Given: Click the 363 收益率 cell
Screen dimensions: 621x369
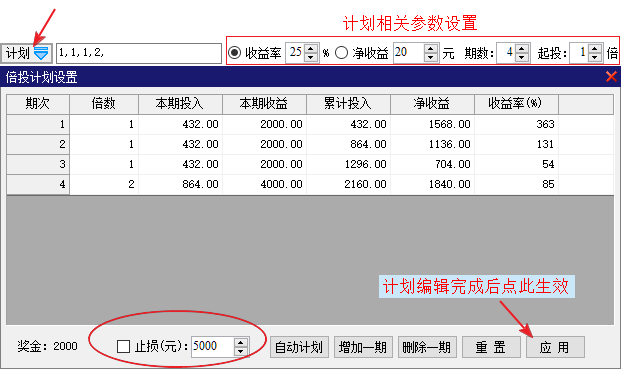Looking at the screenshot, I should point(516,124).
